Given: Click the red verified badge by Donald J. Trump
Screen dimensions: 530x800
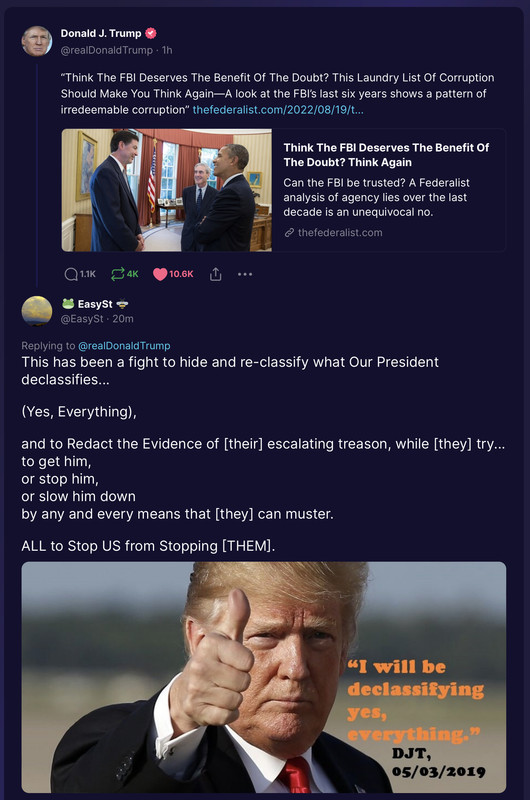Looking at the screenshot, I should 150,33.
